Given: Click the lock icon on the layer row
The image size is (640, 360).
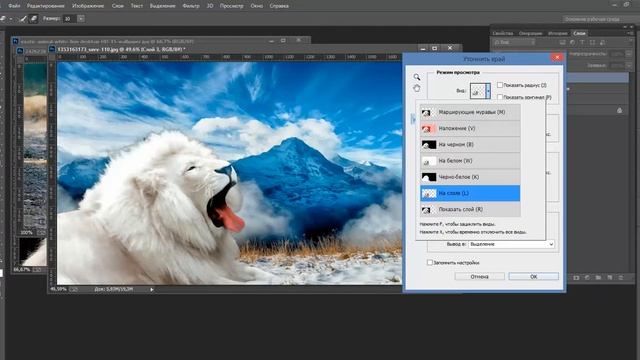Looking at the screenshot, I should tap(620, 110).
